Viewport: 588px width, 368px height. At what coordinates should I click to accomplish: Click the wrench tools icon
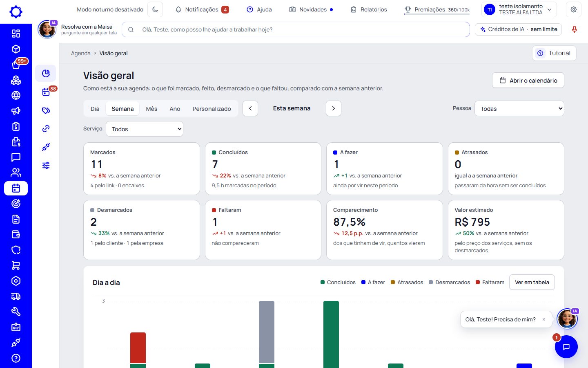16,312
